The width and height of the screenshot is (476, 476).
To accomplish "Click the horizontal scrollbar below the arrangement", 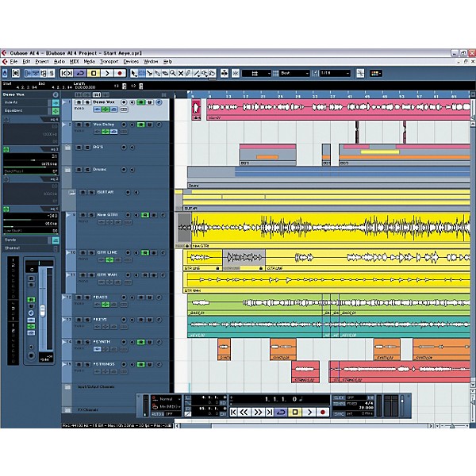I will click(x=304, y=426).
